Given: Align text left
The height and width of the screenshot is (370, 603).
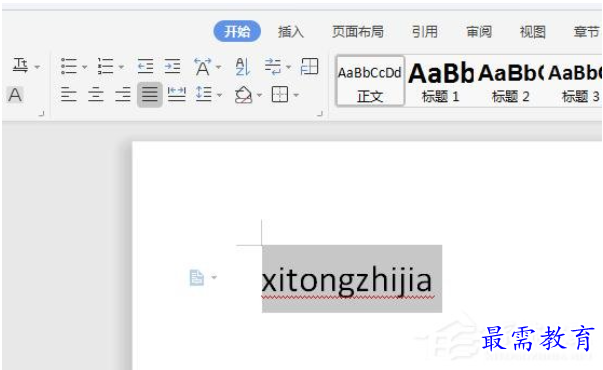Looking at the screenshot, I should (x=68, y=95).
